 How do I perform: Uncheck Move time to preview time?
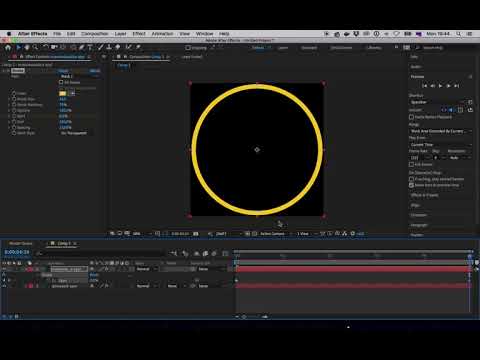pyautogui.click(x=411, y=185)
